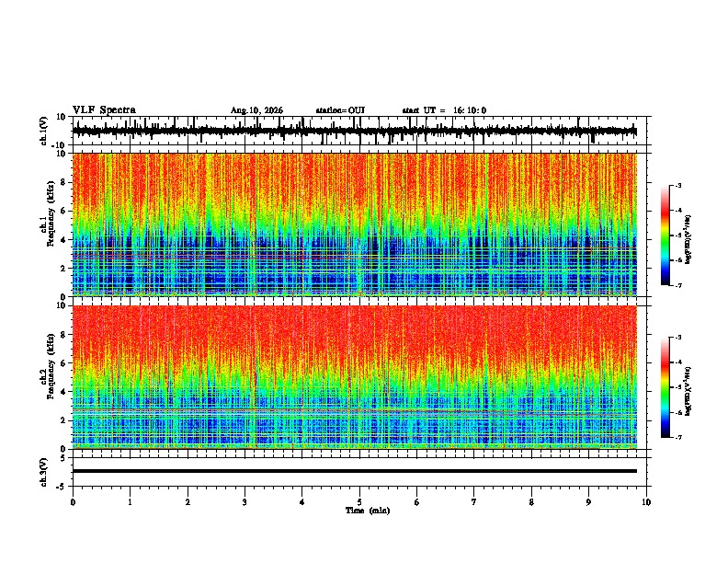Click the ch.1 voltage waveform trace
This screenshot has height=563, width=728.
(x=354, y=131)
